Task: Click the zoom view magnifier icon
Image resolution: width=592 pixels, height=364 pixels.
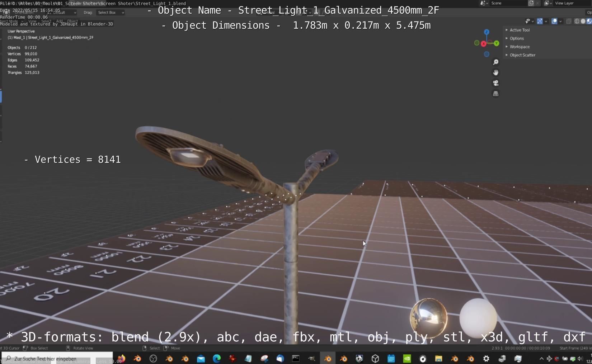Action: coord(495,62)
